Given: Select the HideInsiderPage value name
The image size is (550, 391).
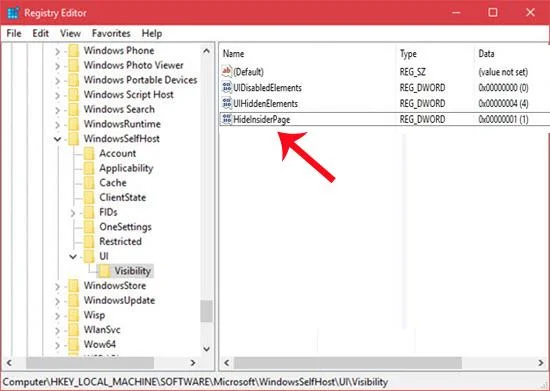Looking at the screenshot, I should click(x=262, y=120).
